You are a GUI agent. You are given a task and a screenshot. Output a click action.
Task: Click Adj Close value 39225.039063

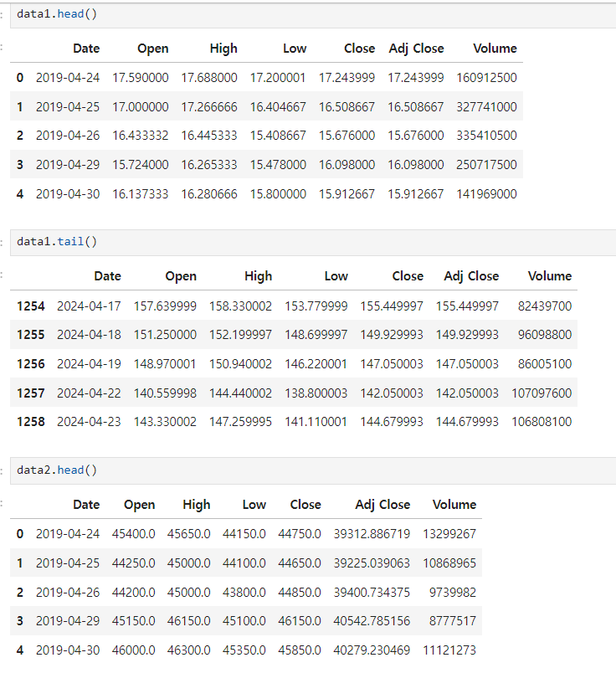click(372, 563)
